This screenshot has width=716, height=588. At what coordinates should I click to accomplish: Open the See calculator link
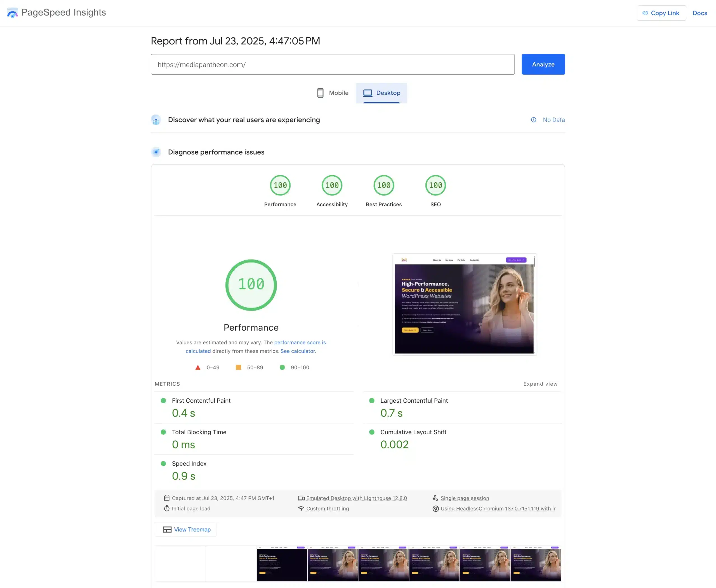[x=298, y=351]
